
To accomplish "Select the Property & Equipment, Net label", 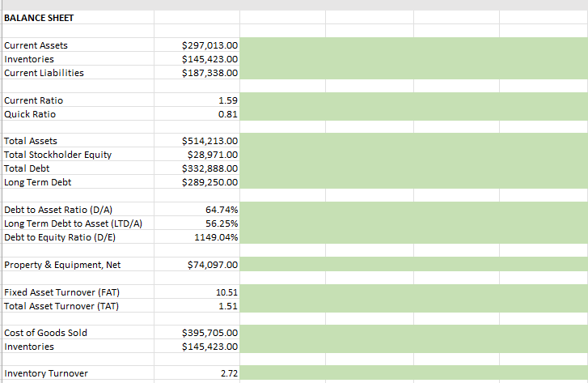I will click(78, 264).
